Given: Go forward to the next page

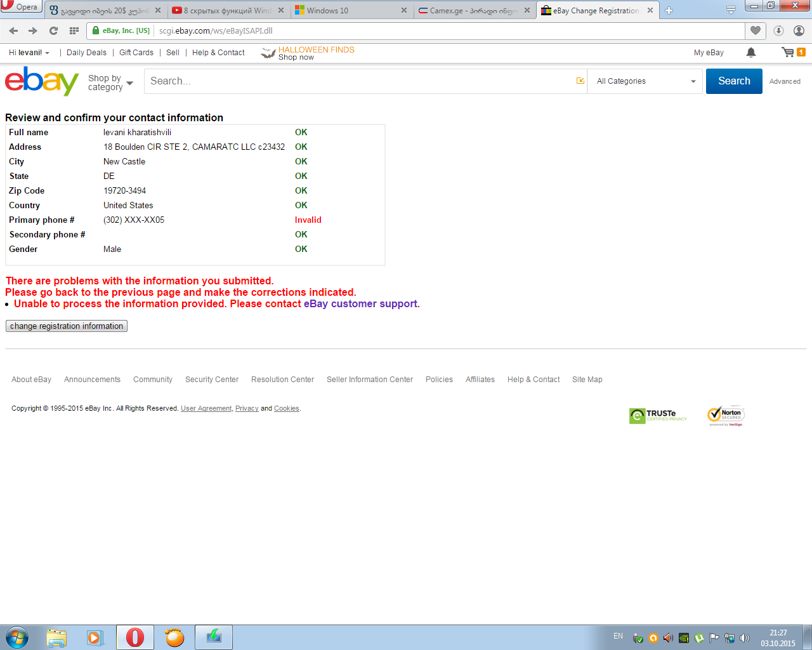Looking at the screenshot, I should [x=33, y=30].
